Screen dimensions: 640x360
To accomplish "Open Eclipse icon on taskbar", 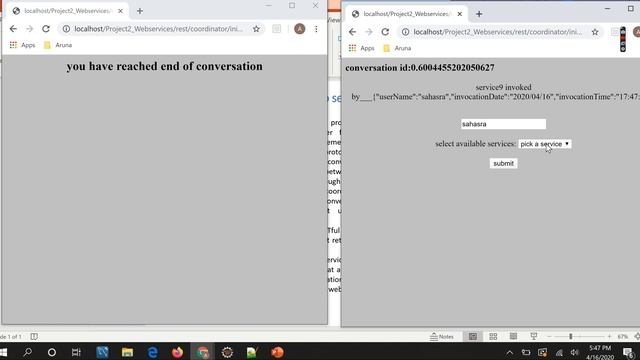I will [x=227, y=352].
